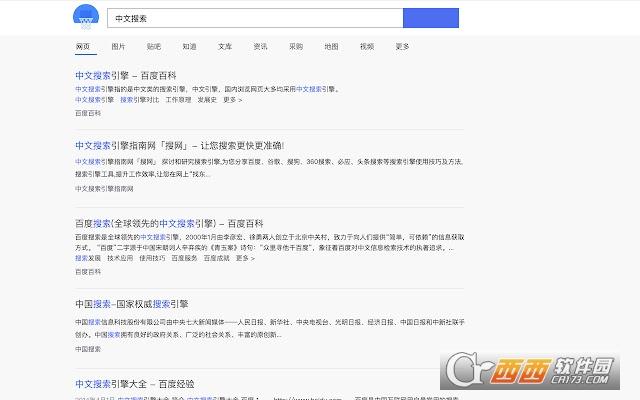Switch to the 图片 tab
640x400 pixels.
pyautogui.click(x=118, y=47)
